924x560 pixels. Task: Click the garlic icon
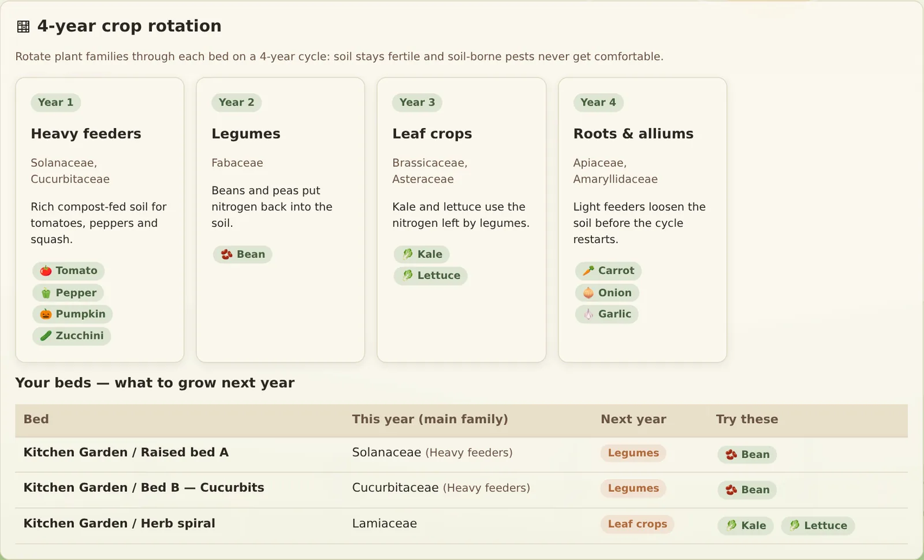[588, 314]
